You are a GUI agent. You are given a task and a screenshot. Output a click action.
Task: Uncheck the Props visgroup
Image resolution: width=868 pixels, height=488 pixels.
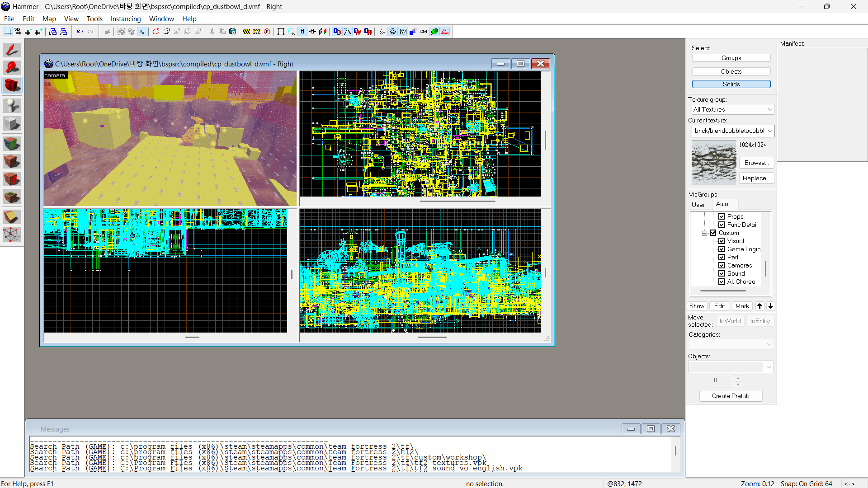click(722, 216)
